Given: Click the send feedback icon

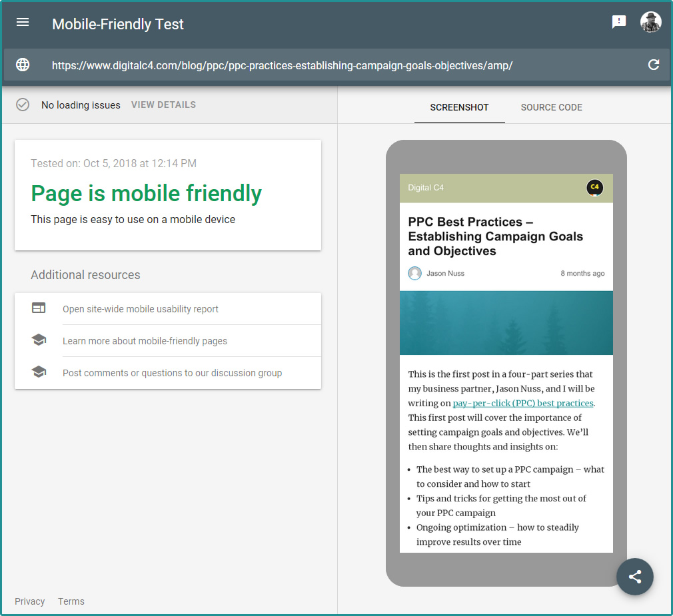Looking at the screenshot, I should pos(619,22).
